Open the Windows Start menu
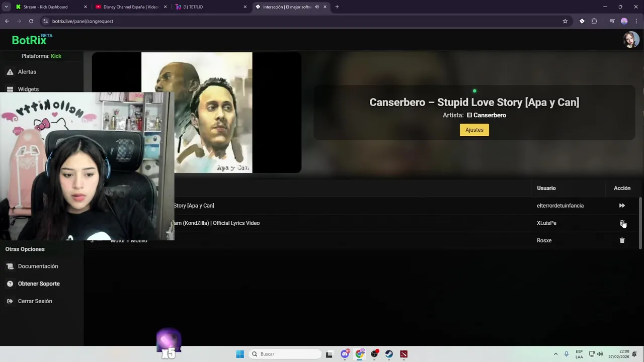Viewport: 644px width, 362px height. click(x=240, y=354)
